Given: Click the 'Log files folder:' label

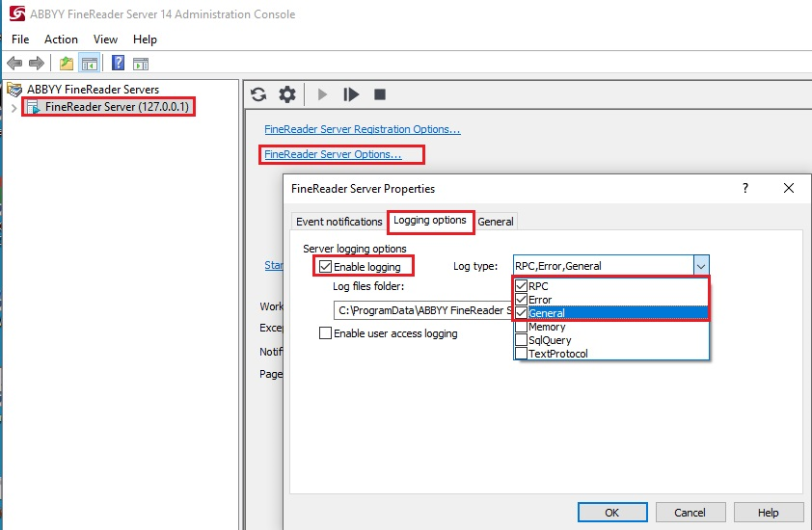Looking at the screenshot, I should point(368,286).
